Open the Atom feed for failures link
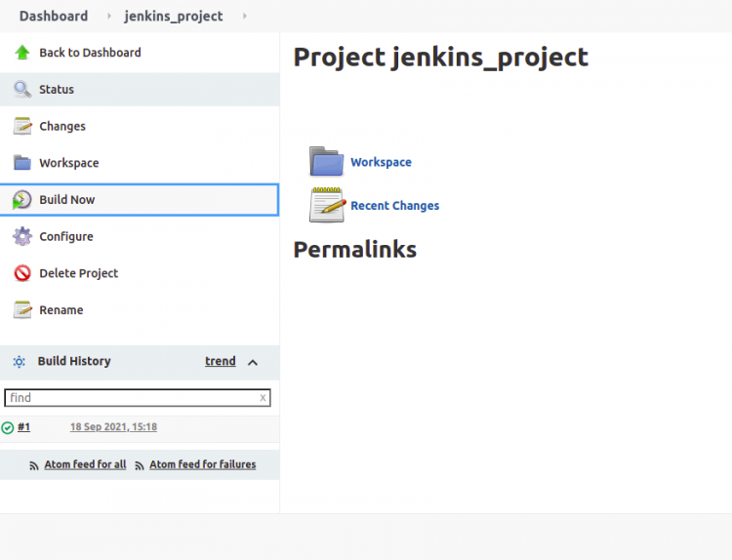 click(203, 464)
